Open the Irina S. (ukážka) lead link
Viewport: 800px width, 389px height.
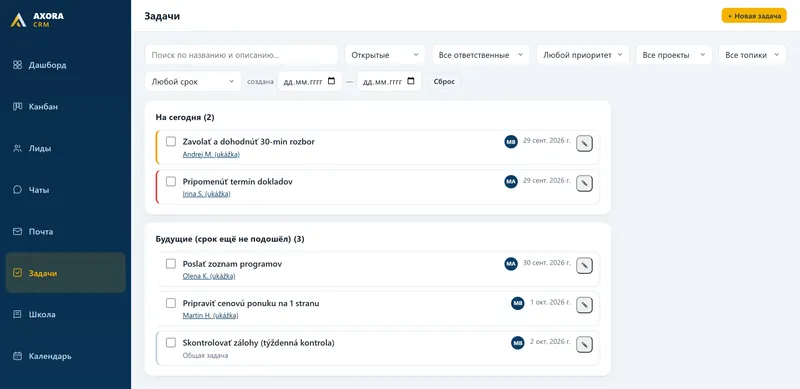(206, 194)
